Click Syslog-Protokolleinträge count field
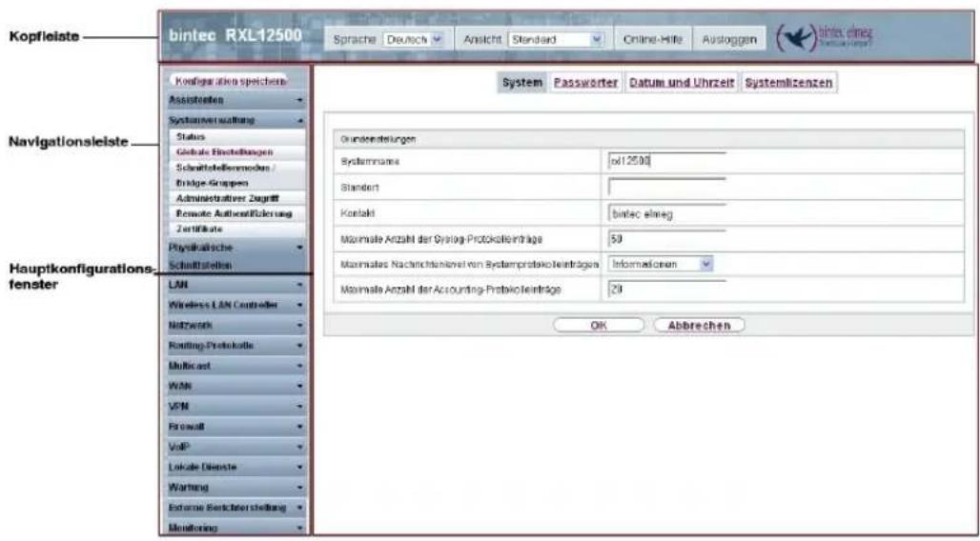This screenshot has height=541, width=980. (667, 239)
